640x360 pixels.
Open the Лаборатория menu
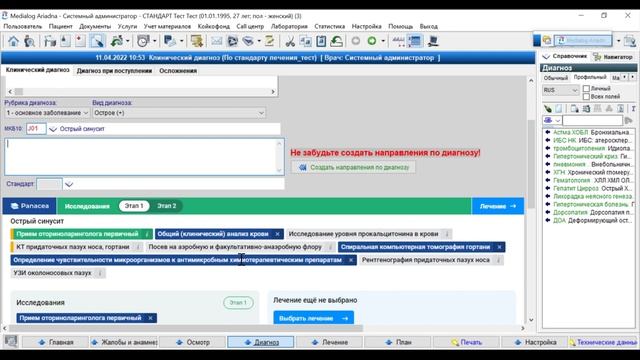tap(289, 26)
